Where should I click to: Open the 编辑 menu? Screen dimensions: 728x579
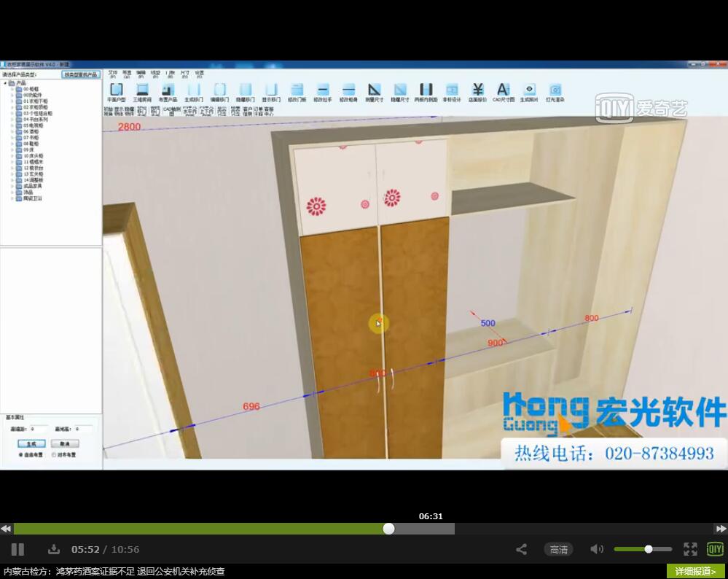(x=141, y=74)
